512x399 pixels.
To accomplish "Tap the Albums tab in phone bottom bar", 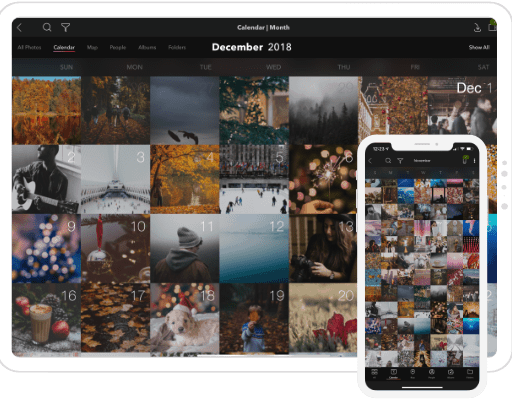I will pos(451,373).
